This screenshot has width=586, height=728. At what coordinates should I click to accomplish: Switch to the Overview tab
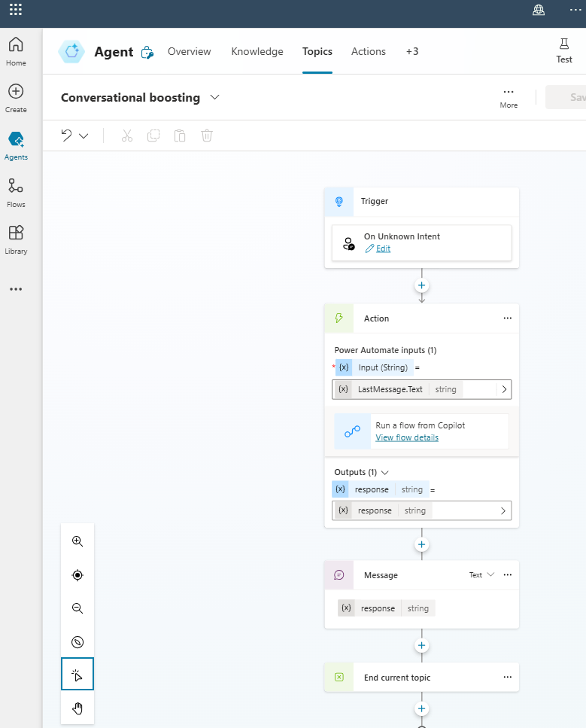tap(190, 51)
